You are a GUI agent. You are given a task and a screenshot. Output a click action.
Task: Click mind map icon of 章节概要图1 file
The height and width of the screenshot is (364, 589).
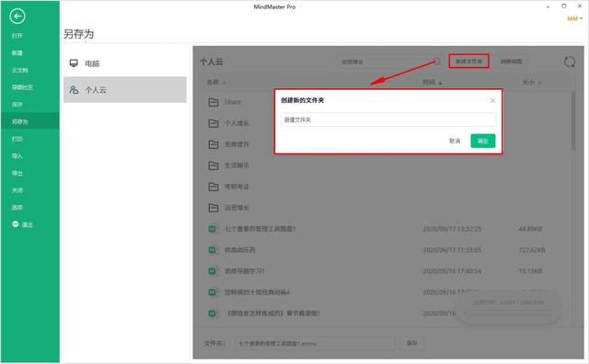click(x=214, y=313)
